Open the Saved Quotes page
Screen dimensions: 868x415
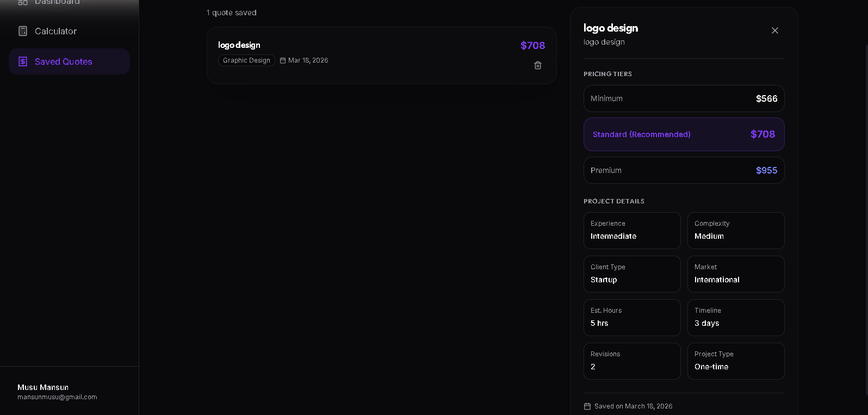tap(69, 61)
